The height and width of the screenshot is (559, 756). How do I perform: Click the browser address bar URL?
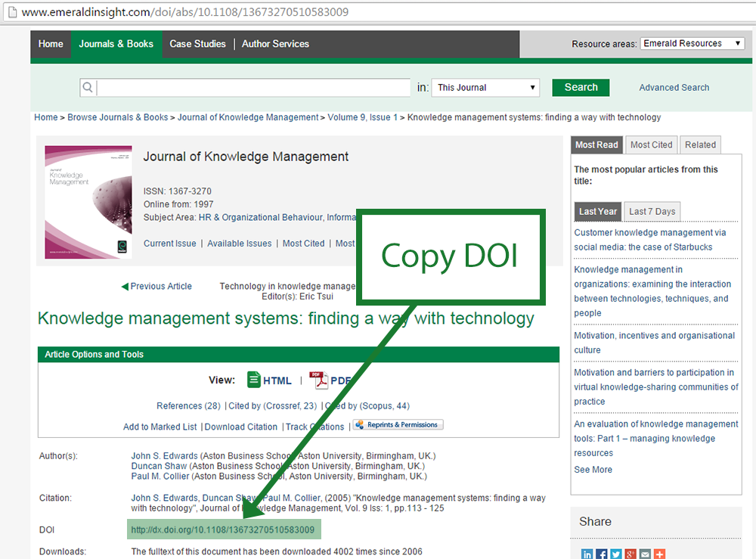185,12
